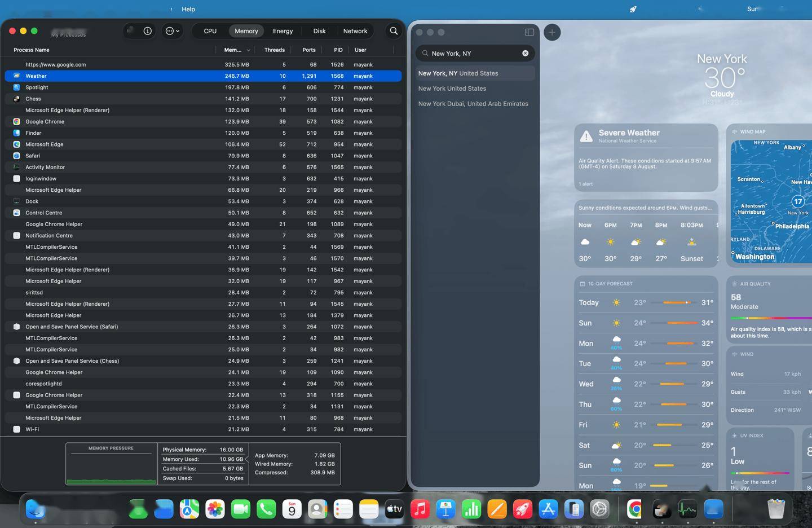Open Finder from the Dock
This screenshot has height=528, width=812.
pyautogui.click(x=36, y=509)
